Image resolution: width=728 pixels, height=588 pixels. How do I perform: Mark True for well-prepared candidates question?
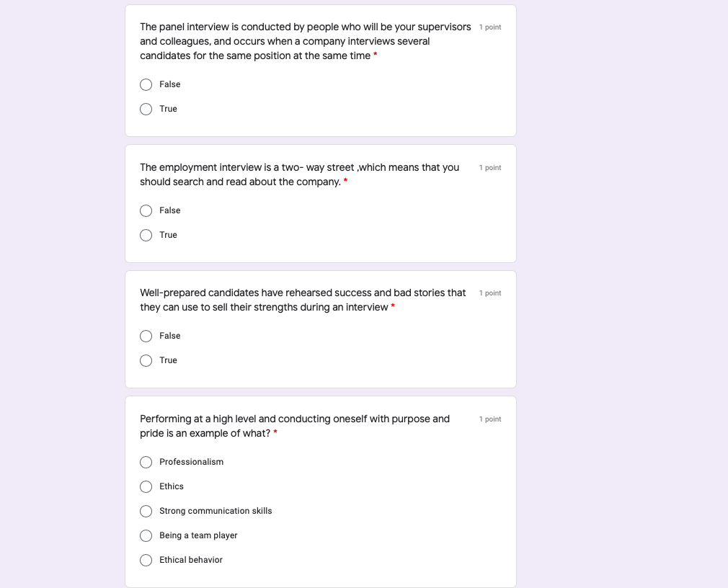click(146, 360)
